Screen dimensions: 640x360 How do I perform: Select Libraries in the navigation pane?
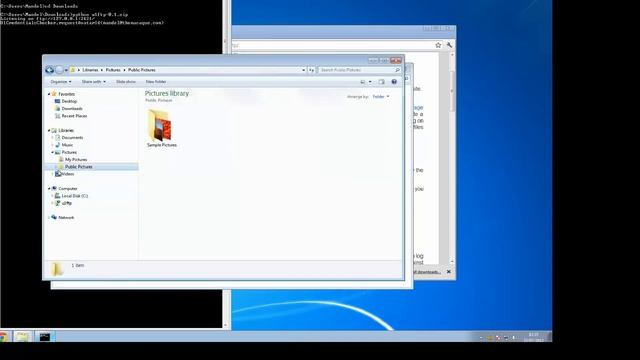tap(66, 131)
